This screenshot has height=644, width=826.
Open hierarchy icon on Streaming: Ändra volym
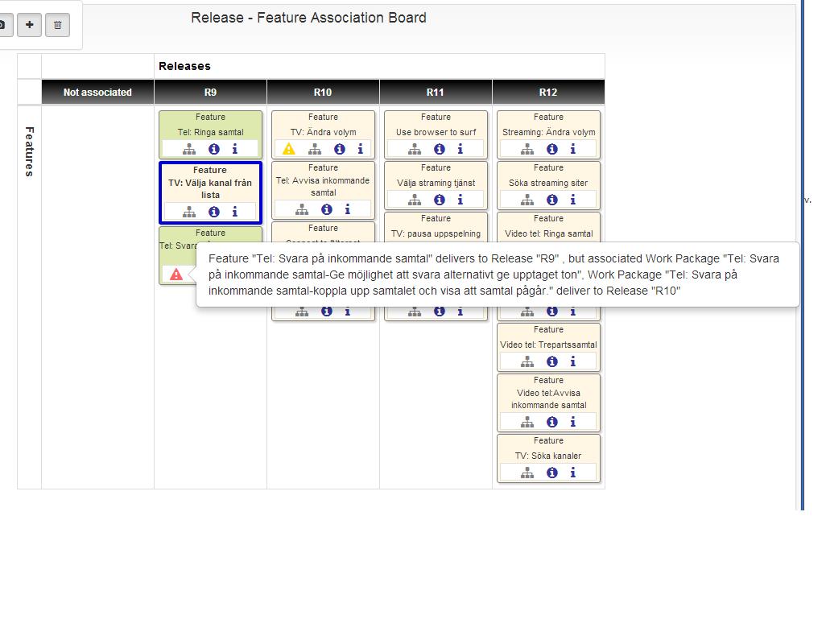point(527,149)
